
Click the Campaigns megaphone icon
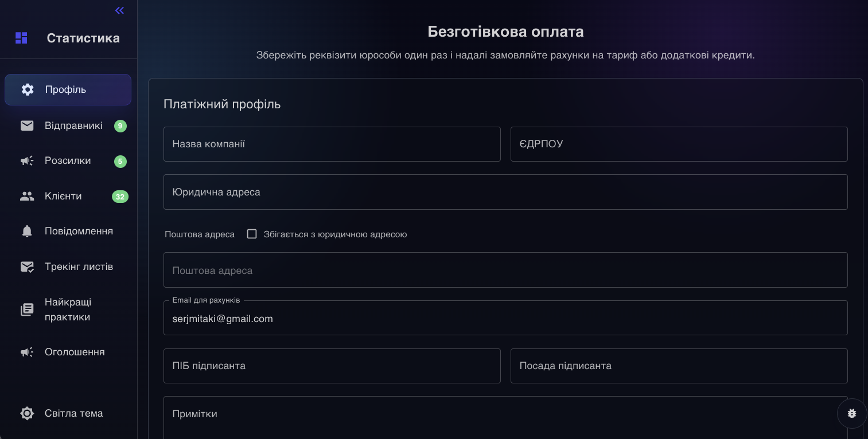point(27,161)
